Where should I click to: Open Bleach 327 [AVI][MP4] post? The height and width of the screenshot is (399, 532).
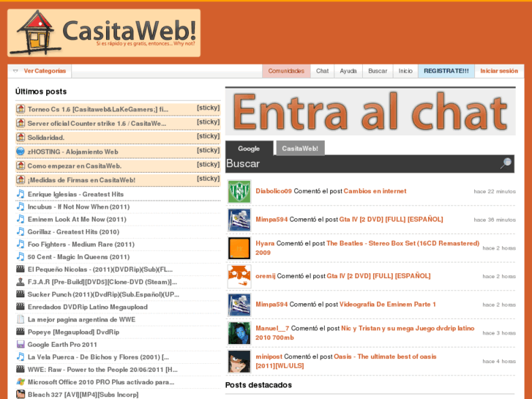click(x=83, y=395)
